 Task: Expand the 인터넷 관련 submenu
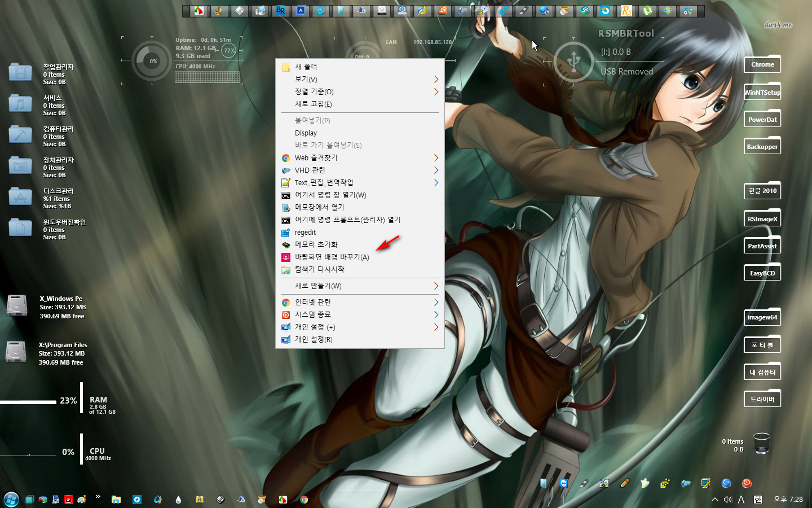(x=360, y=302)
